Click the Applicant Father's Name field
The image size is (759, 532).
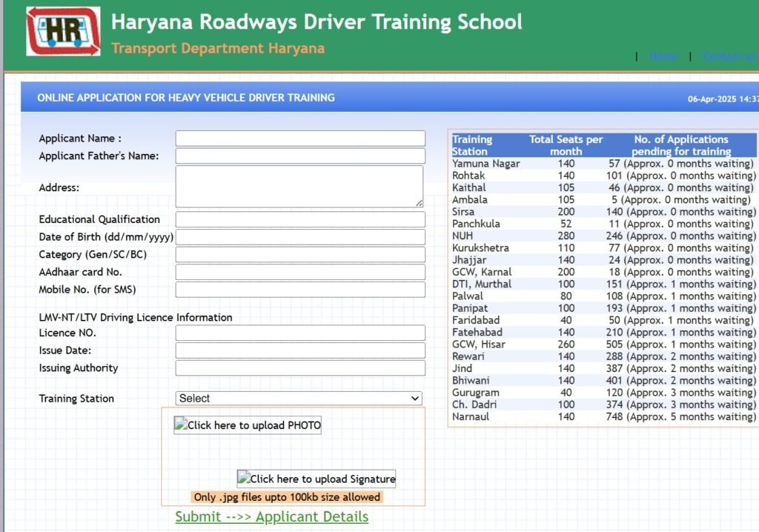click(300, 156)
